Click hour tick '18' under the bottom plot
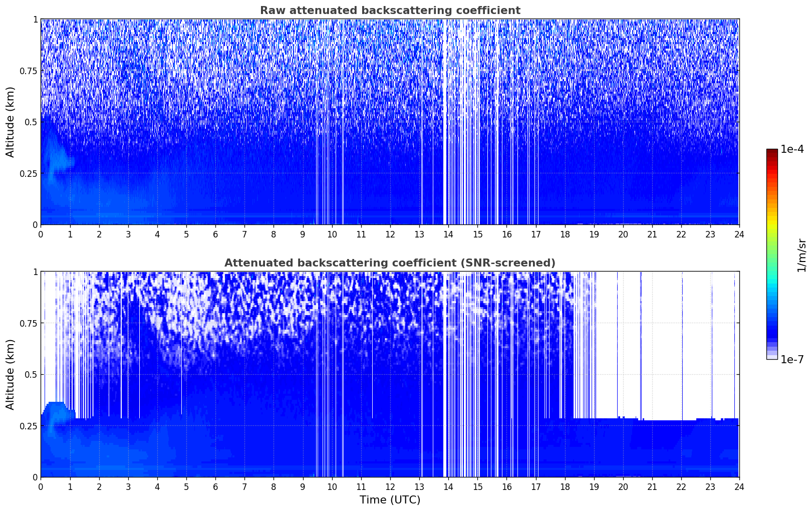The image size is (812, 511). pos(565,486)
